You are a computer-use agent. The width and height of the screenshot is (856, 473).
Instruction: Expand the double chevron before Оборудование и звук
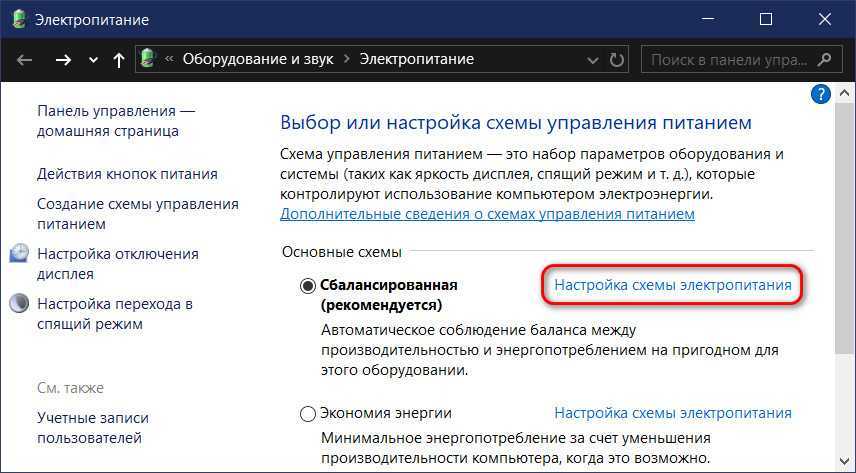(x=170, y=59)
